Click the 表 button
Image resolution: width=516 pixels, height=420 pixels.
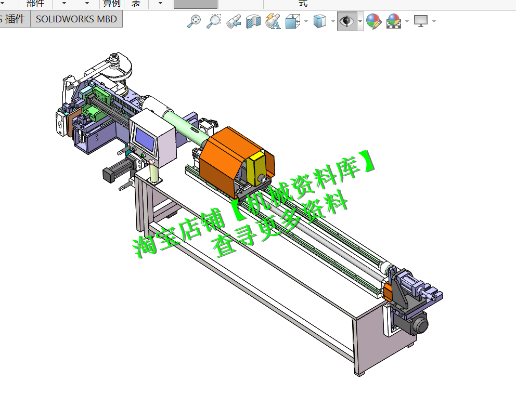pos(135,3)
